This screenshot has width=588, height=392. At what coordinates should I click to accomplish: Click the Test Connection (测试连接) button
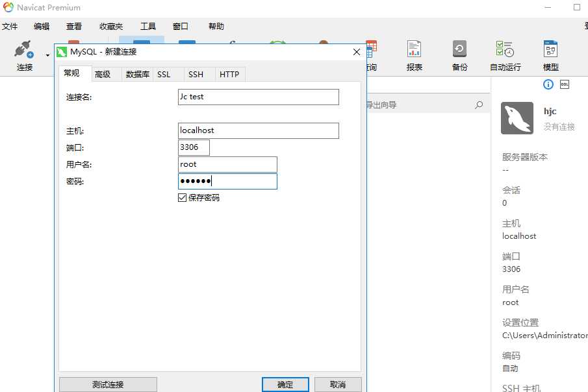(x=108, y=384)
